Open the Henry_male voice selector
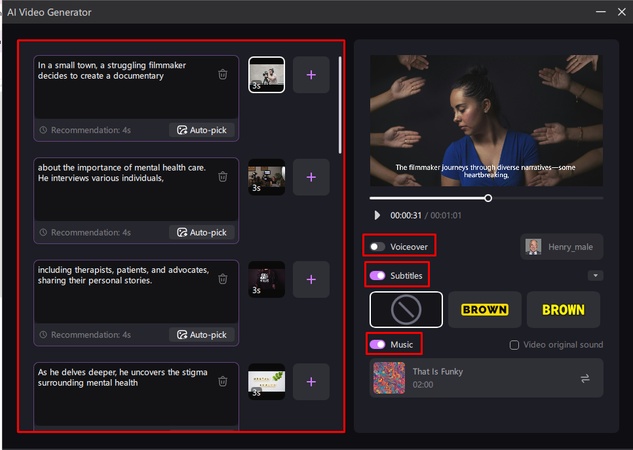This screenshot has width=633, height=450. pyautogui.click(x=562, y=247)
